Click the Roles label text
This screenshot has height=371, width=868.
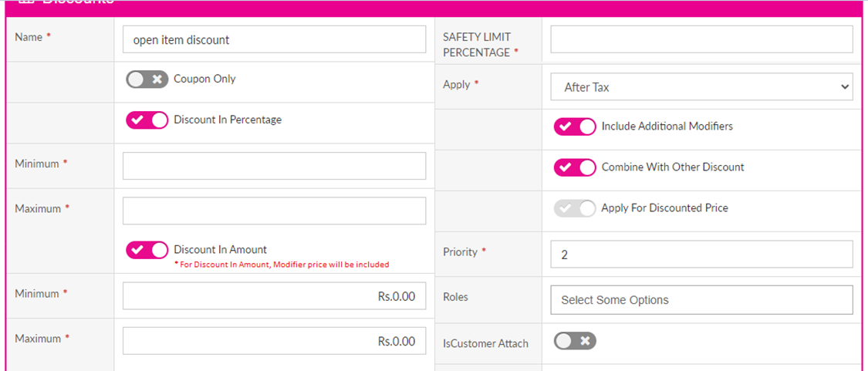[x=455, y=297]
